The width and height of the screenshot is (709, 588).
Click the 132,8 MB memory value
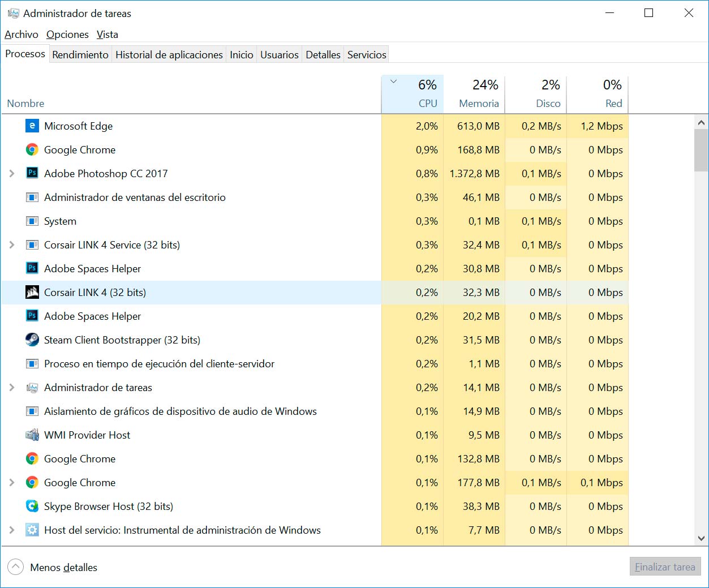(479, 458)
